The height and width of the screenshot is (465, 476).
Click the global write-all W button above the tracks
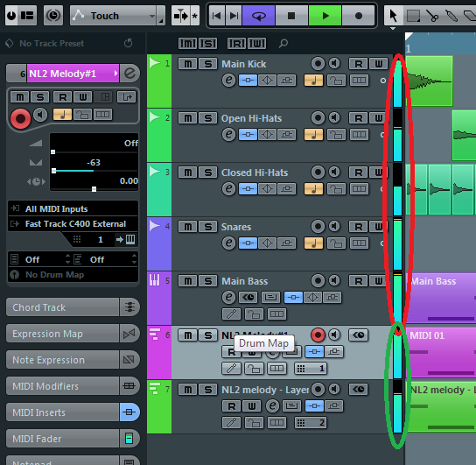257,44
